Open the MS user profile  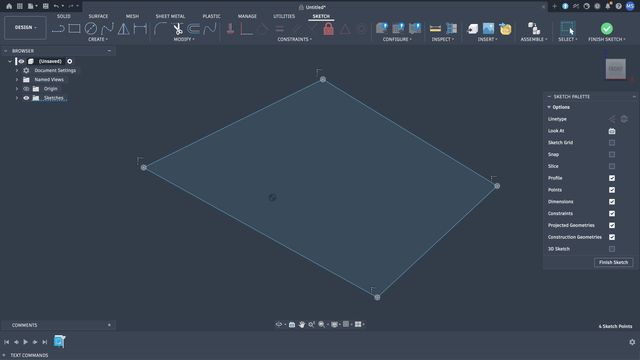pos(630,6)
